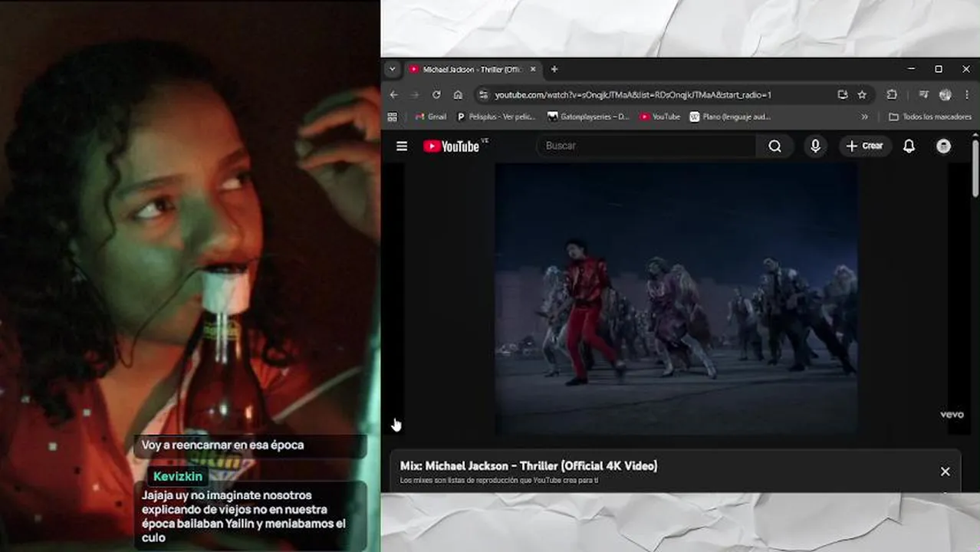
Task: Close the Michael Jackson Thriller tab
Action: [x=533, y=69]
